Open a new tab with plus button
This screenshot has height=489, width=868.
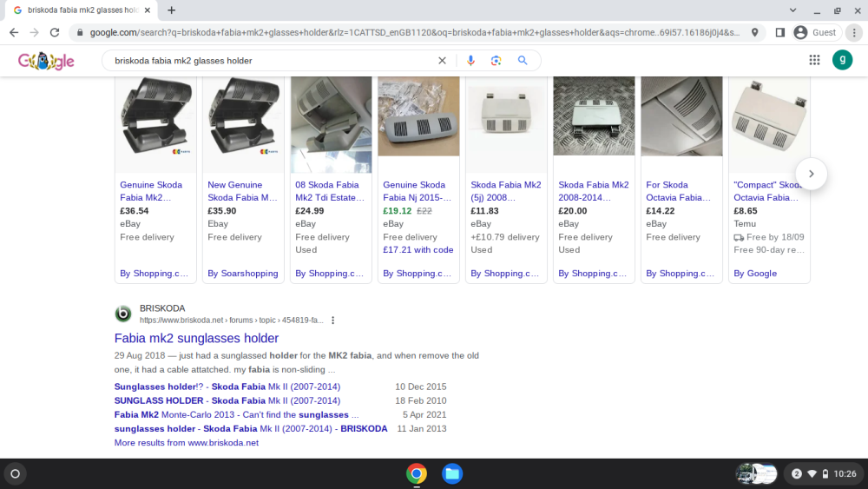tap(172, 10)
